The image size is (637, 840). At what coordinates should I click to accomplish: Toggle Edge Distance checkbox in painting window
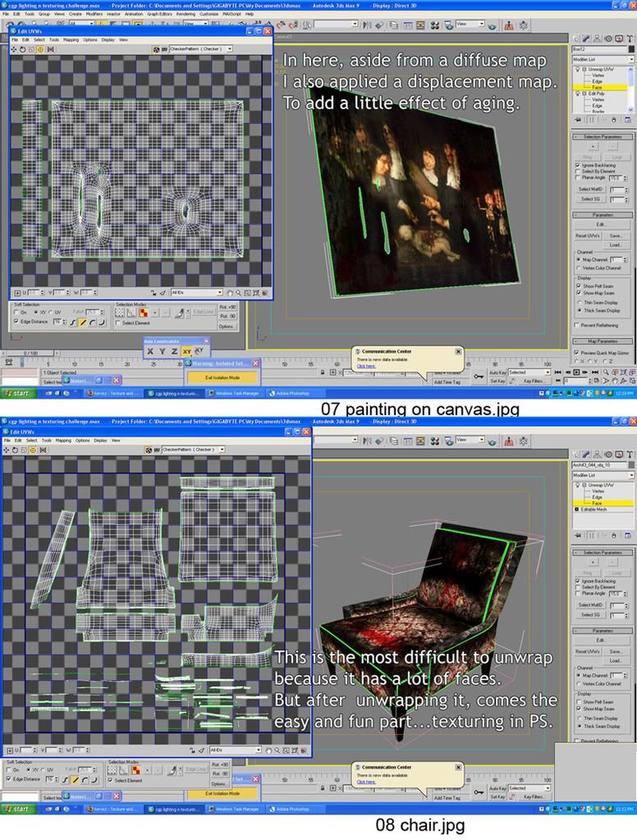[16, 322]
